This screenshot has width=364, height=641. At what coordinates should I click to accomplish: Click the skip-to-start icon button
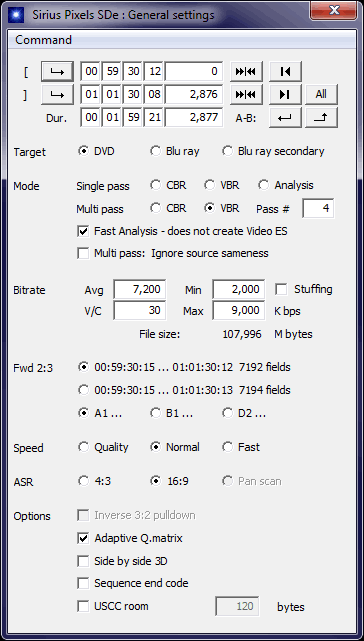[x=285, y=72]
